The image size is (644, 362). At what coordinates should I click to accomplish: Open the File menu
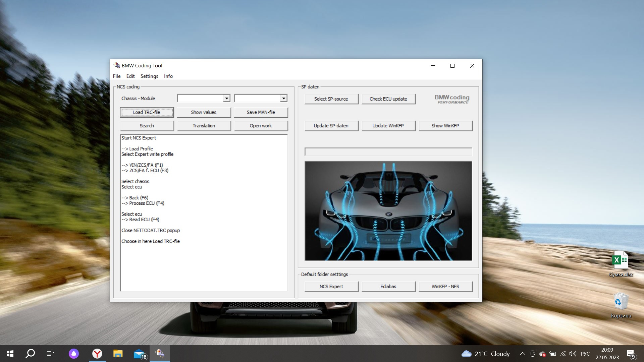click(x=117, y=76)
